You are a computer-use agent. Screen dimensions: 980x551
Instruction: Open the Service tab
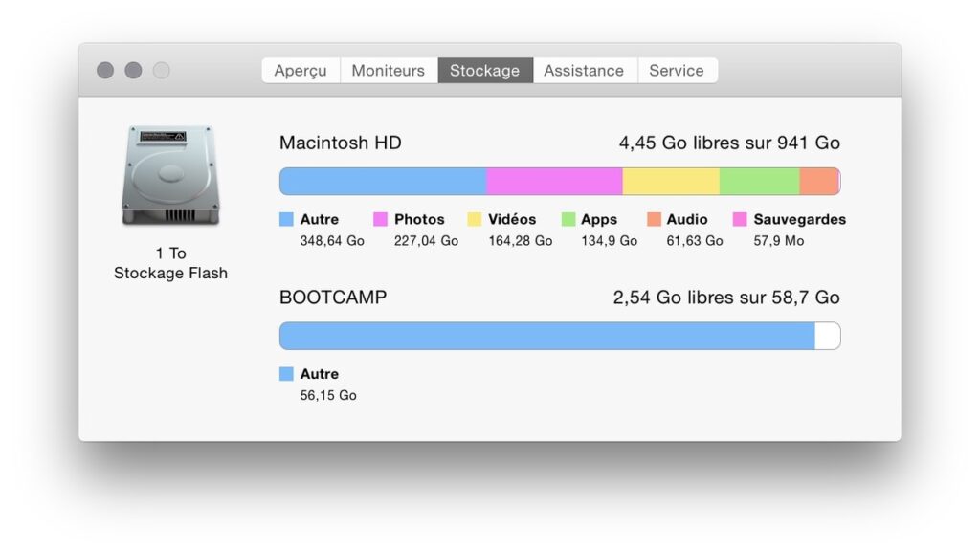677,70
